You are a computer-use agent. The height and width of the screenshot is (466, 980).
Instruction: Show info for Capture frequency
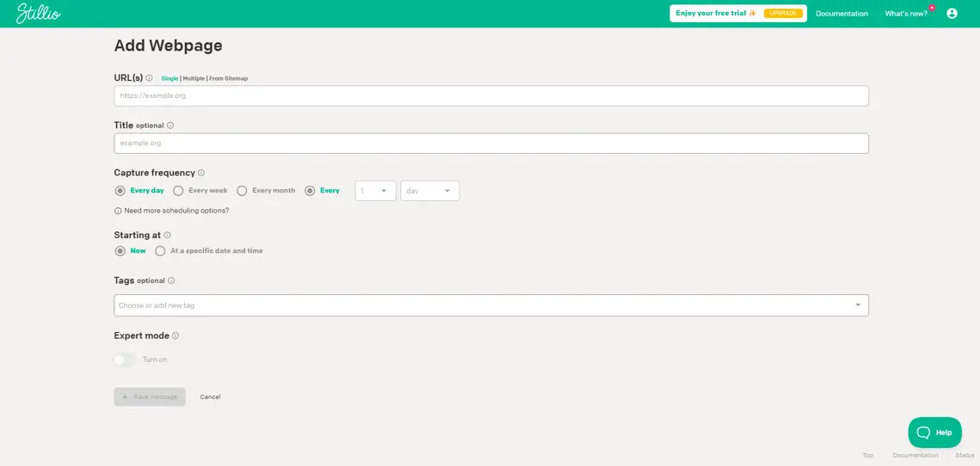[x=201, y=173]
